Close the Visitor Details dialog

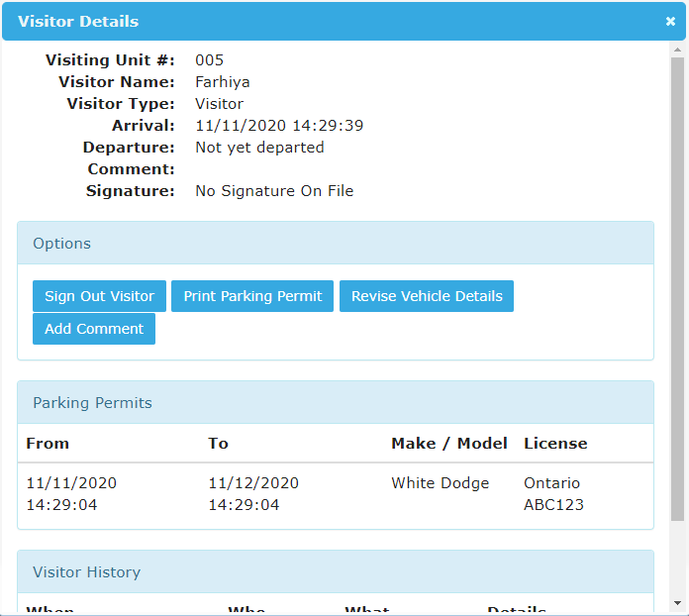[670, 21]
